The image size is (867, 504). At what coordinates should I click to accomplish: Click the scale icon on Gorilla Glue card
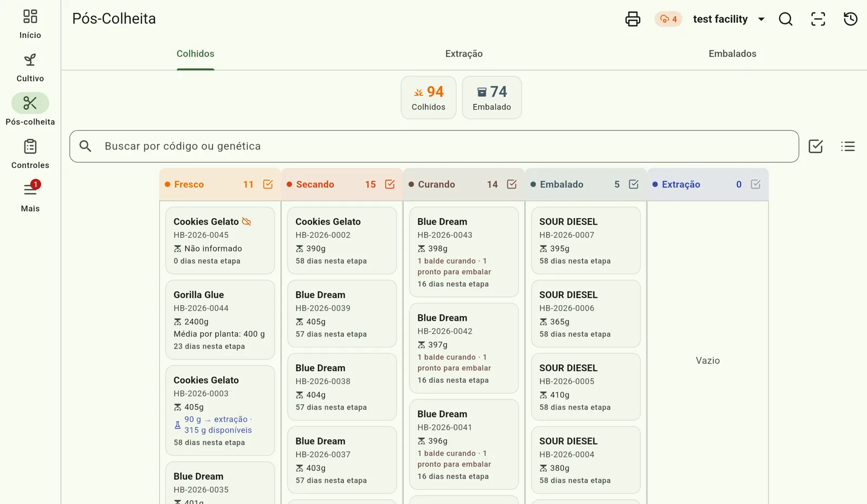[x=178, y=322]
